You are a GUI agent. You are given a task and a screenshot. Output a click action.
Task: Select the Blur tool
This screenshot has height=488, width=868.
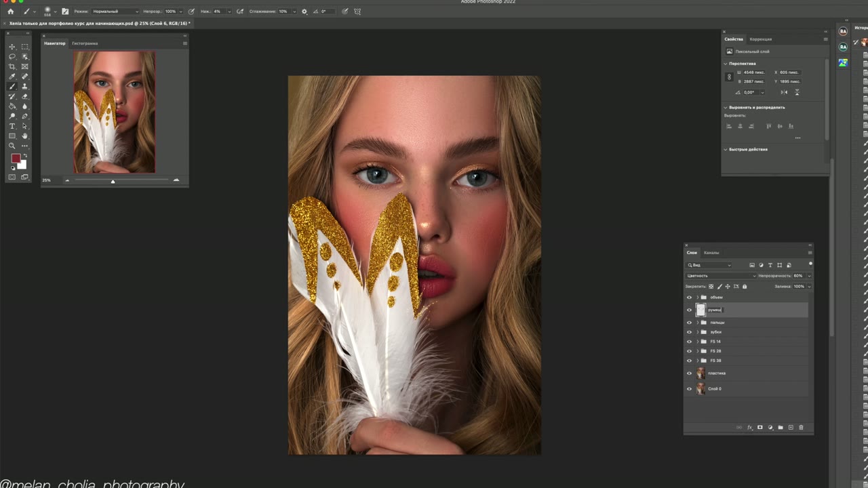[25, 106]
